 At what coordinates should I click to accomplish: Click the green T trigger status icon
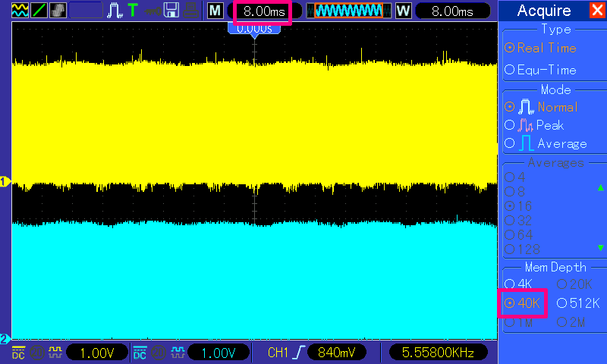pyautogui.click(x=133, y=11)
